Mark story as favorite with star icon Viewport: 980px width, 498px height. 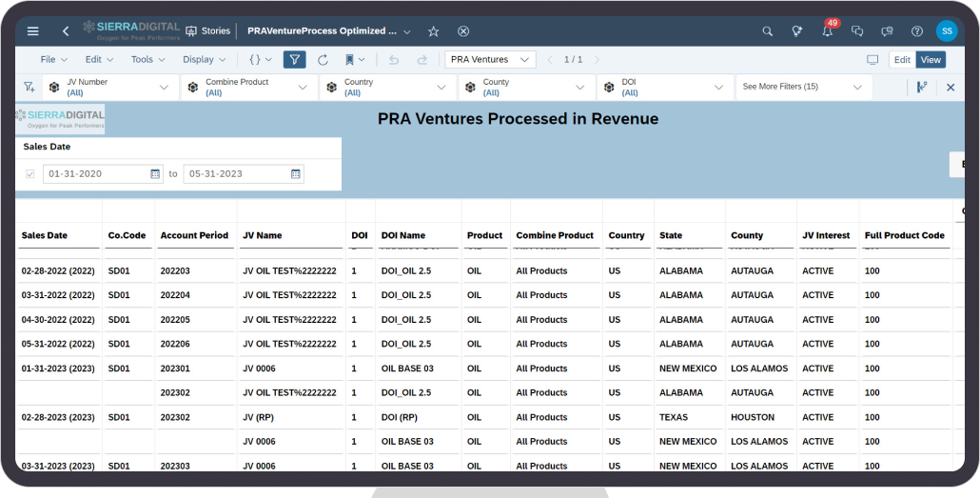point(434,31)
